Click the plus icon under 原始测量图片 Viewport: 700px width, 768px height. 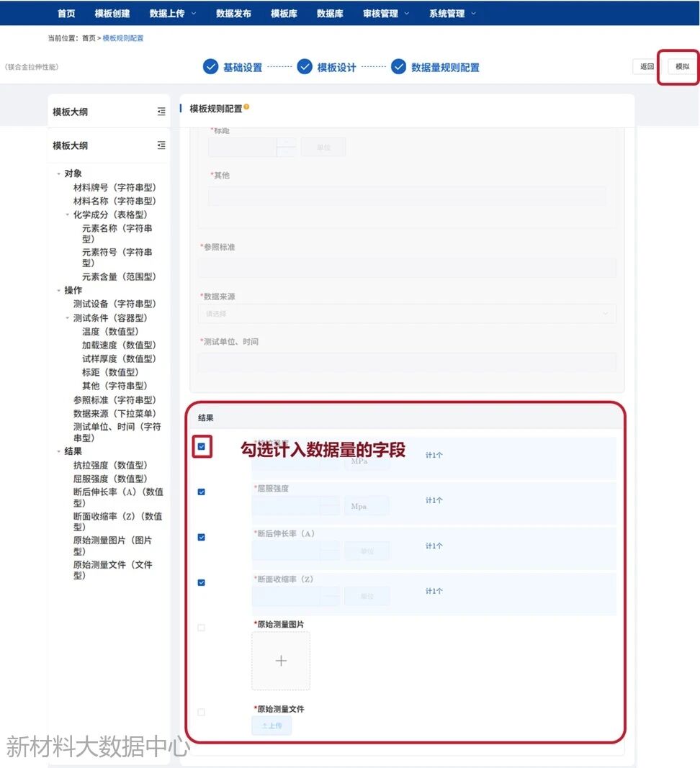(281, 661)
